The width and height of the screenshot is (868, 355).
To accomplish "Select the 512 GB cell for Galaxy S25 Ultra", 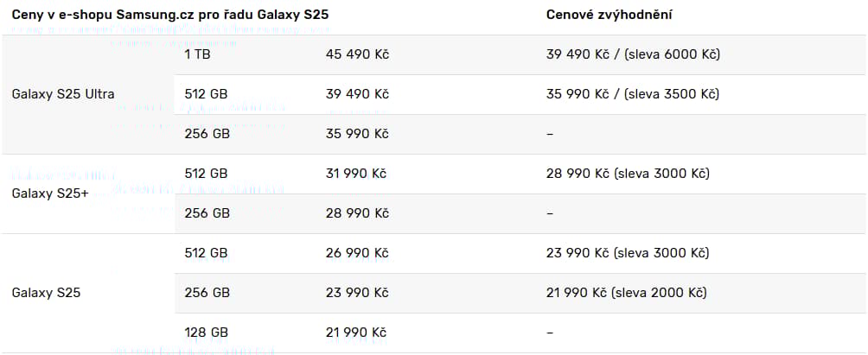I will [x=206, y=94].
